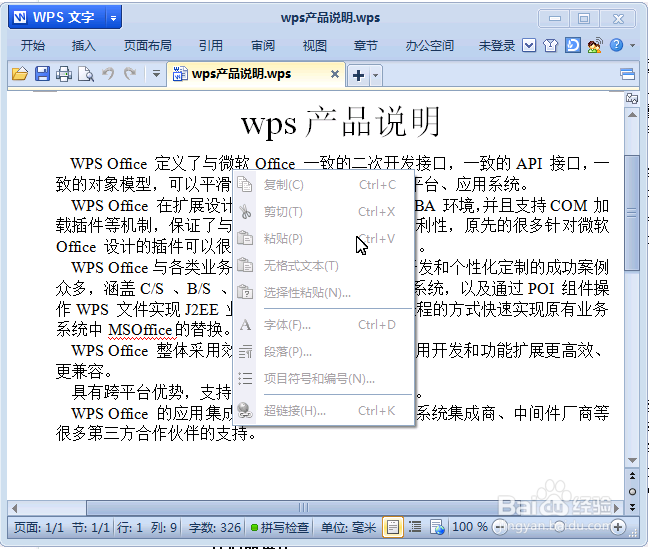Choose 段落(P)... from the context menu
The image size is (649, 549).
click(324, 352)
